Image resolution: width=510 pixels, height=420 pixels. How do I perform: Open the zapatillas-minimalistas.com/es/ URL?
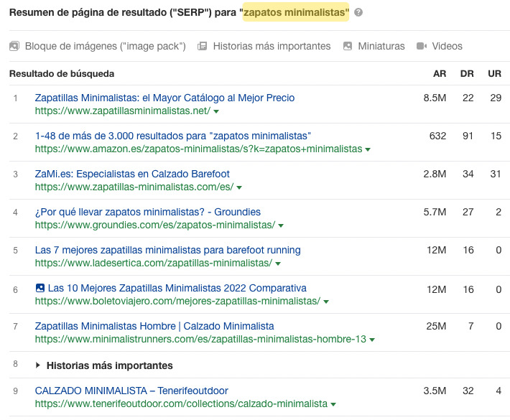pos(134,187)
